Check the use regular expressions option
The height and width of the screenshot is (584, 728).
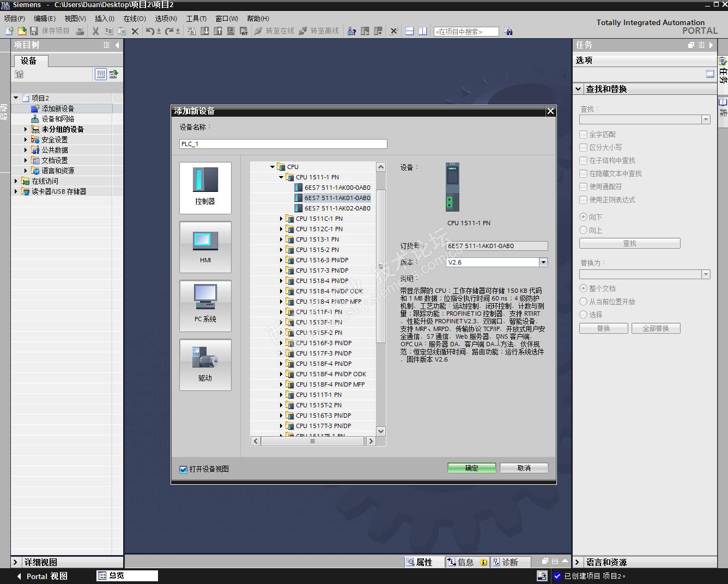584,200
